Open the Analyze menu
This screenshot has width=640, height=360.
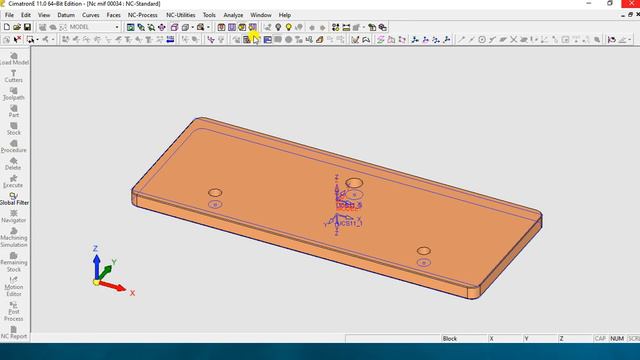tap(233, 15)
